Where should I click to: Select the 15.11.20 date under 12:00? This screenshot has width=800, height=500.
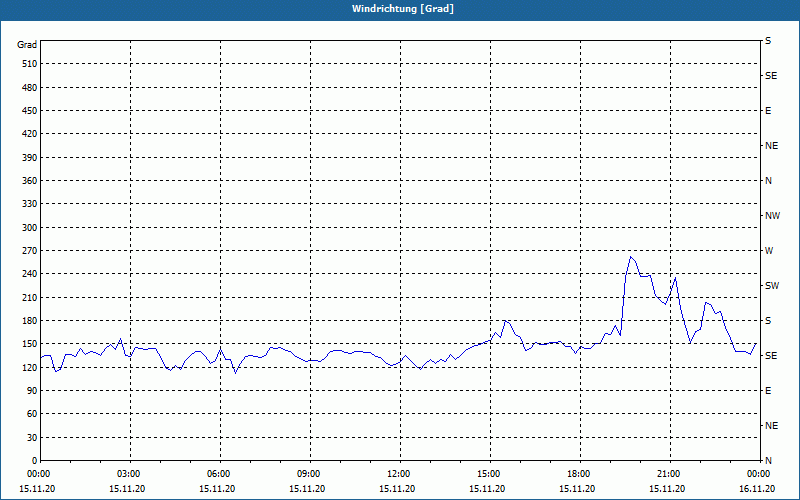tap(397, 489)
